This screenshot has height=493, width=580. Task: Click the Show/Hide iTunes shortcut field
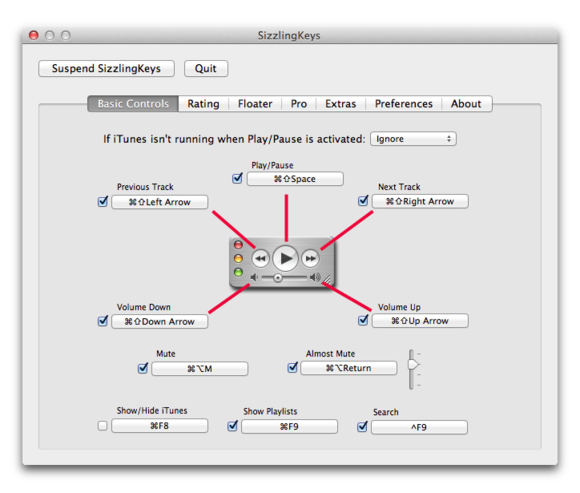click(x=159, y=426)
